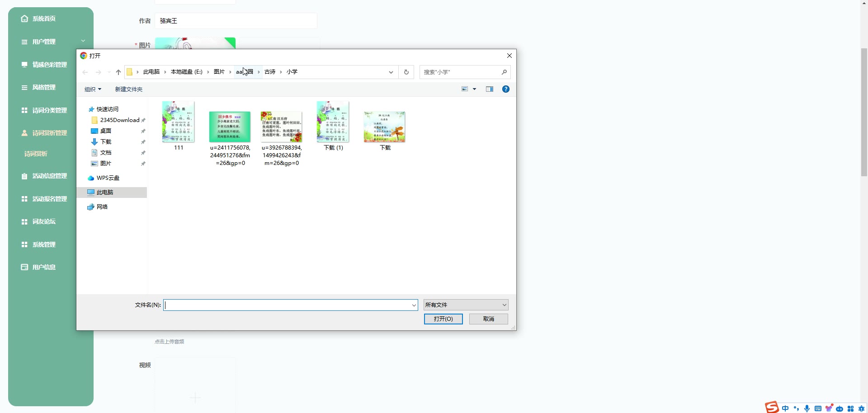Open the 组织 dropdown menu
The image size is (868, 413).
(93, 89)
